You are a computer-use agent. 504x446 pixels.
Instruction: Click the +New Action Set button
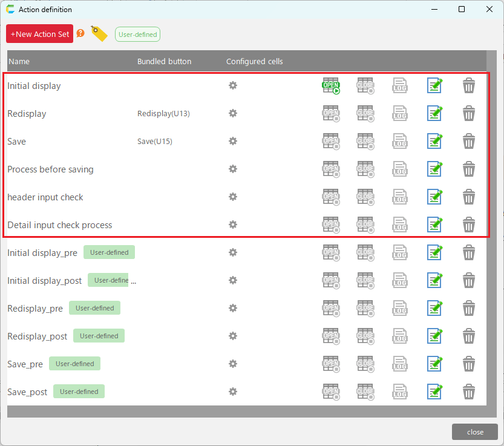tap(40, 34)
